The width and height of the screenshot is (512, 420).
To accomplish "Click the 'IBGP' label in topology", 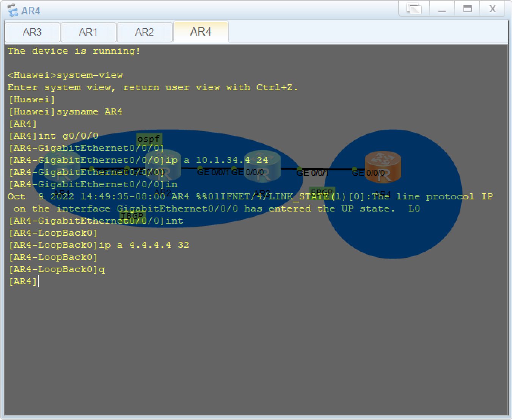I will [x=132, y=216].
